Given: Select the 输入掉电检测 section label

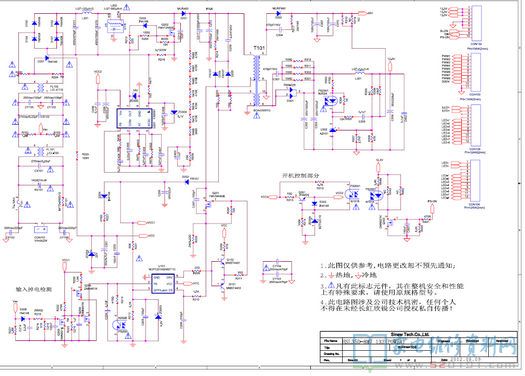Looking at the screenshot, I should point(34,289).
